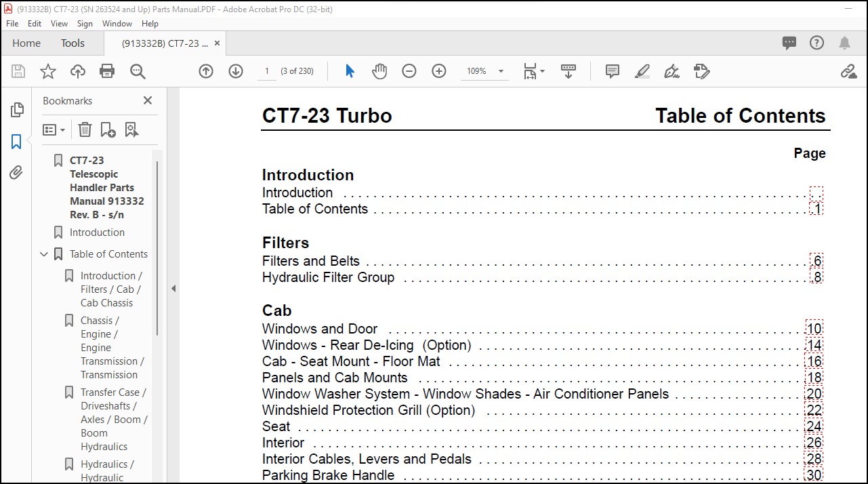
Task: Open the zoom level dropdown
Action: coord(501,71)
